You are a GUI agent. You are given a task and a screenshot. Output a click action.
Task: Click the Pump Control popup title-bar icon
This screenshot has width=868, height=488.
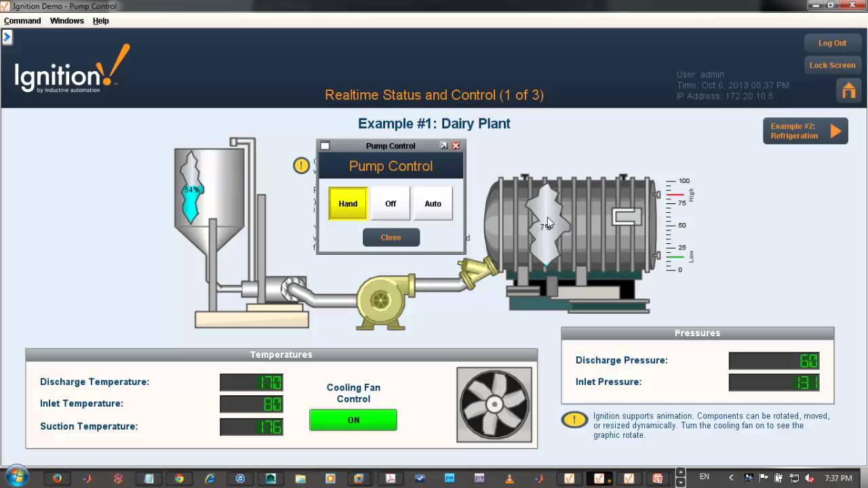pos(325,146)
